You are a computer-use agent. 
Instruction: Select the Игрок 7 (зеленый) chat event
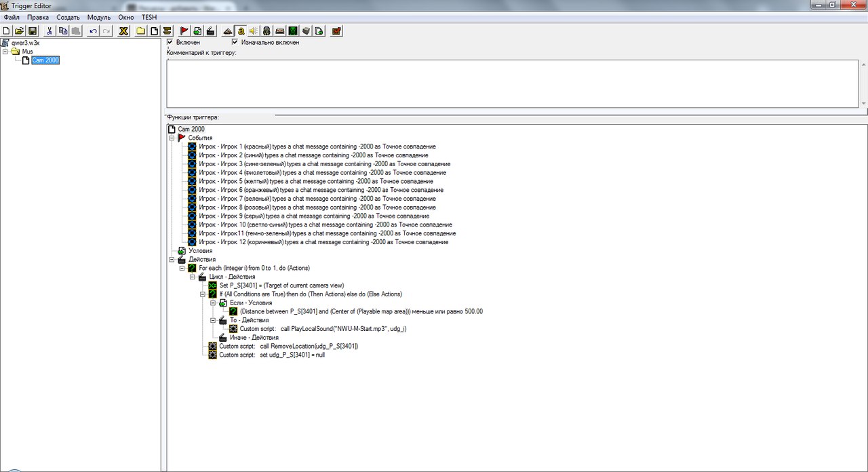click(317, 199)
